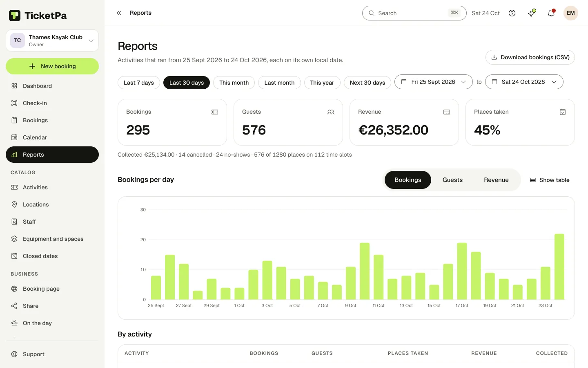Viewport: 588px width, 368px height.
Task: Open the end date picker Sat 24 Oct 2026
Action: 524,82
